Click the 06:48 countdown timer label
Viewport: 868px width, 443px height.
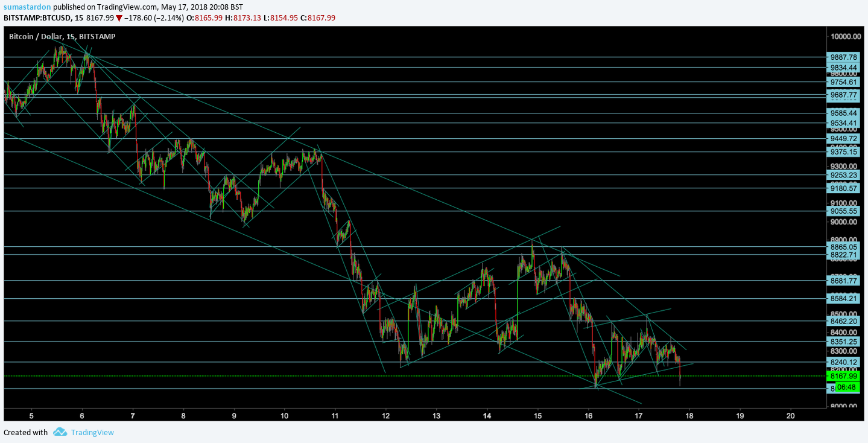pyautogui.click(x=847, y=387)
